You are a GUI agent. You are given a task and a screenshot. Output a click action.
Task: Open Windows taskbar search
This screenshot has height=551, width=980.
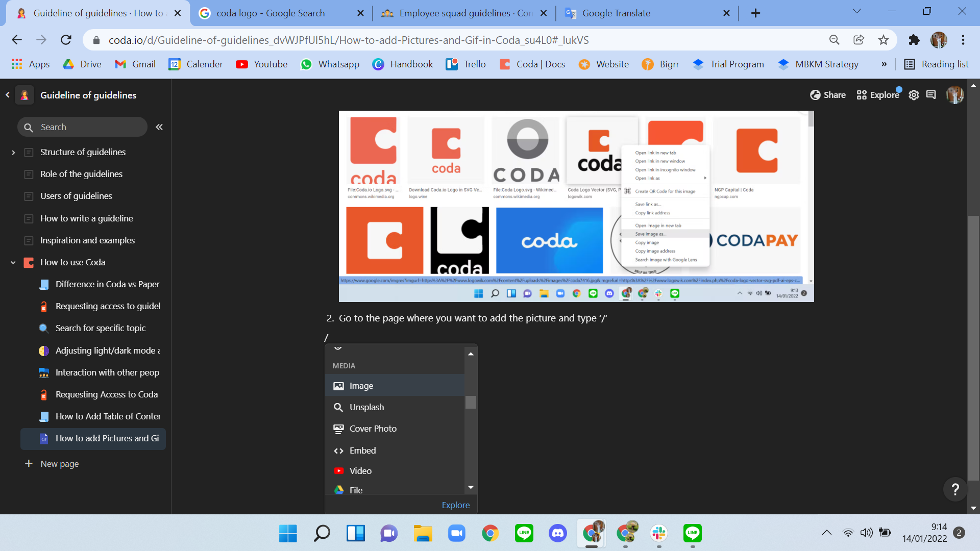click(322, 534)
